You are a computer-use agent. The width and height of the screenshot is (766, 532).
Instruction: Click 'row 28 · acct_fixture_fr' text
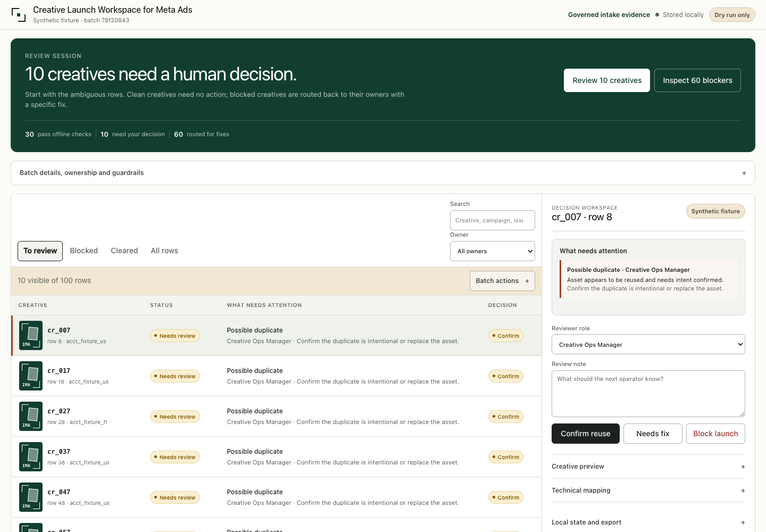pyautogui.click(x=78, y=422)
